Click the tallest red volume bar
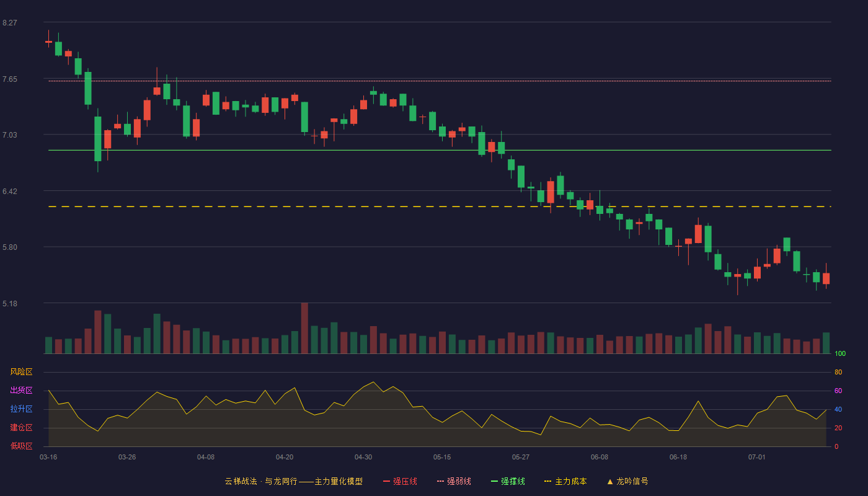Viewport: 868px width, 496px height. (x=304, y=328)
